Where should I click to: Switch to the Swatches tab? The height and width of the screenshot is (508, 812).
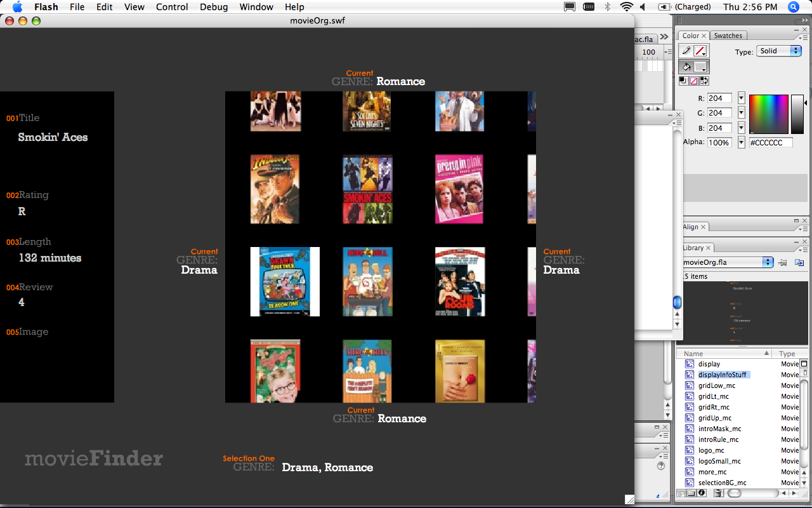(728, 36)
